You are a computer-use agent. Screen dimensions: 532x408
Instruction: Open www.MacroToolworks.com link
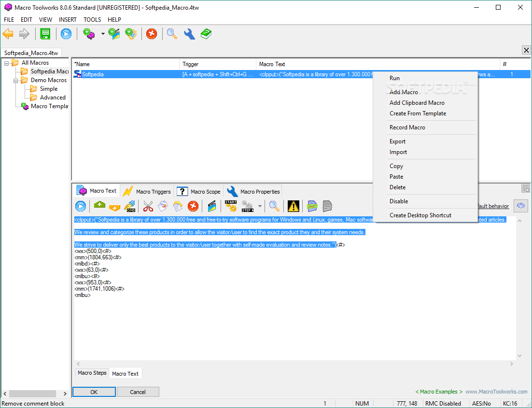click(x=496, y=392)
